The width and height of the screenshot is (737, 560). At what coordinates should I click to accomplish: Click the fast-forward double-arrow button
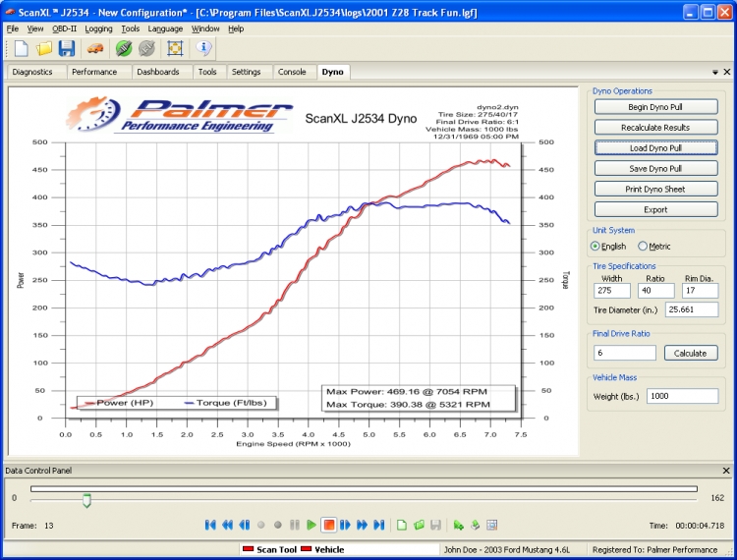click(362, 526)
